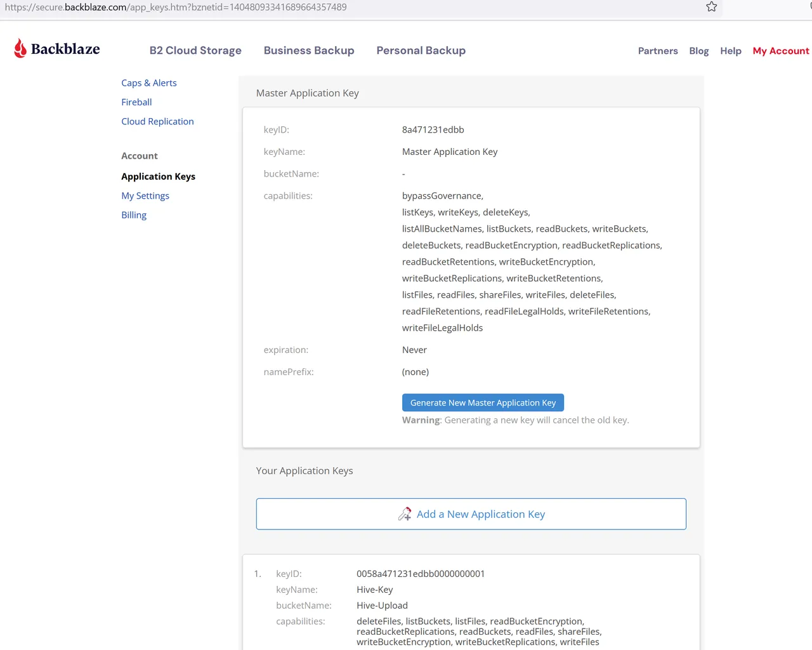This screenshot has width=812, height=650.
Task: Go to the Fireball page
Action: tap(136, 102)
